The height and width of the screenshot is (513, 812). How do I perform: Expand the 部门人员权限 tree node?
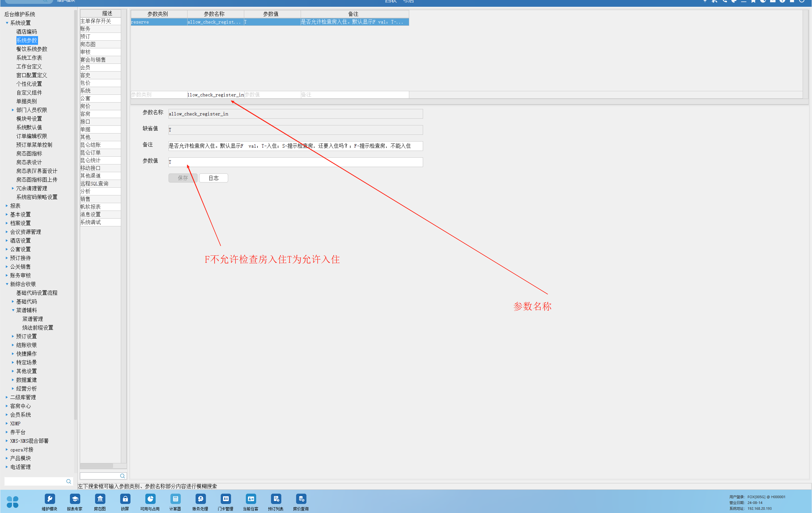pyautogui.click(x=13, y=110)
